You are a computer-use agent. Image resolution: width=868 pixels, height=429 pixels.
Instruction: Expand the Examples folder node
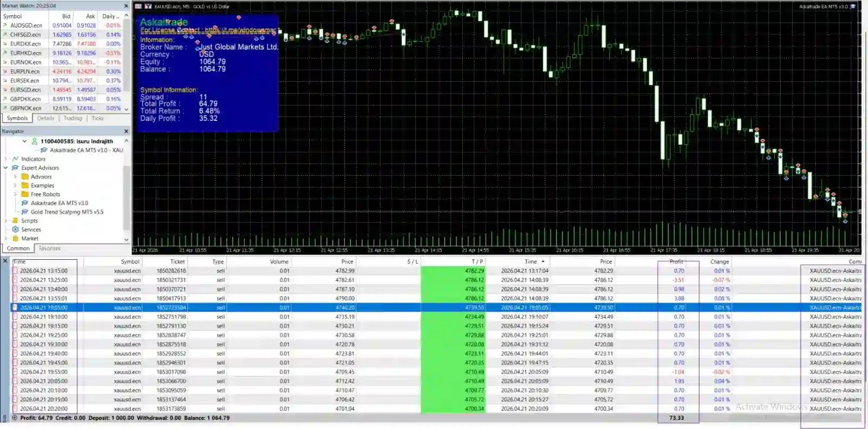[x=15, y=185]
